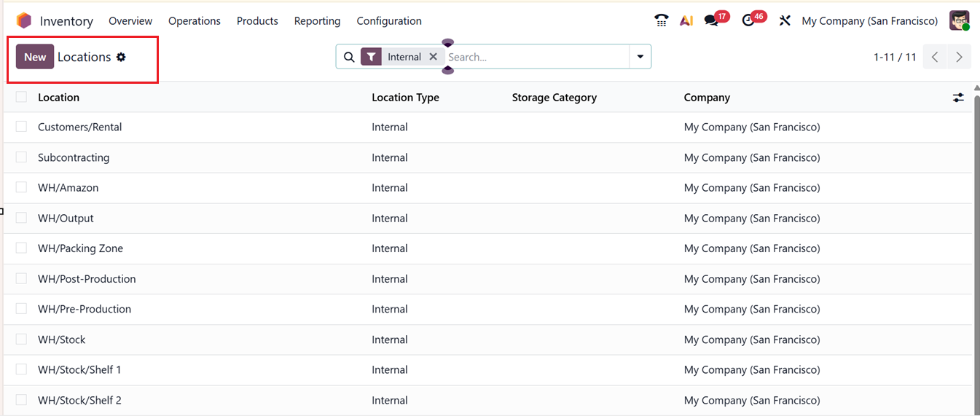
Task: Click the Inventory app logo icon
Action: (x=24, y=20)
